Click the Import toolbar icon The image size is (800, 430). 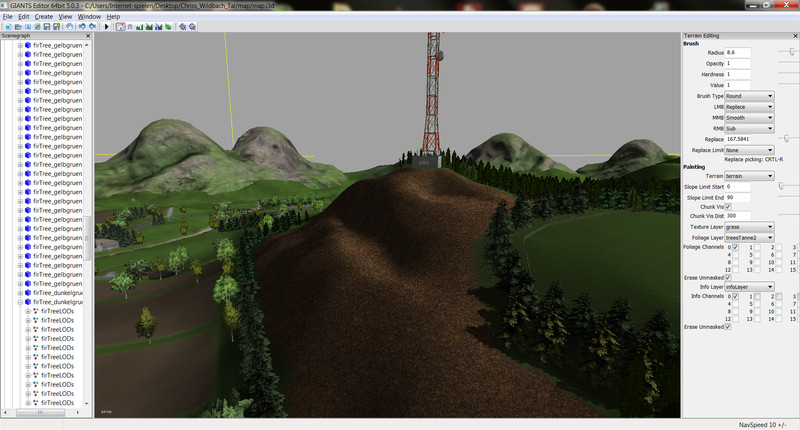tap(28, 27)
